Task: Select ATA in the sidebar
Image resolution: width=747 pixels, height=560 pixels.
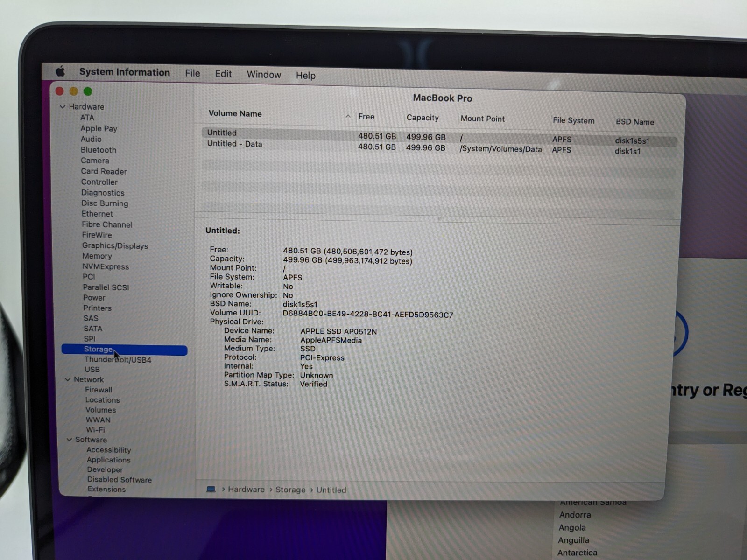Action: (87, 118)
